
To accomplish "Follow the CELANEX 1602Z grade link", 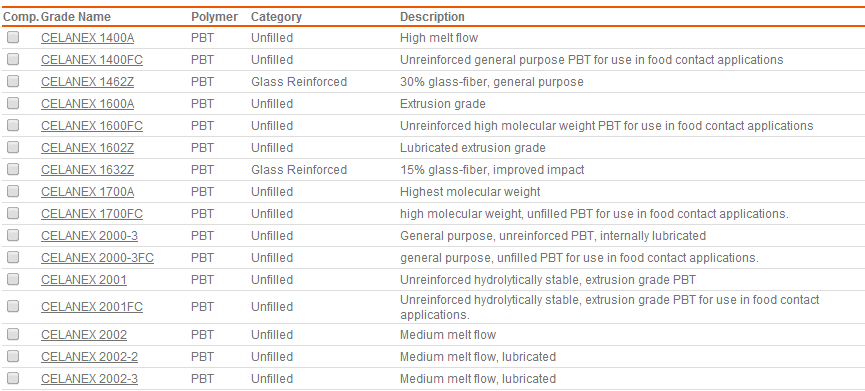I will [x=87, y=148].
